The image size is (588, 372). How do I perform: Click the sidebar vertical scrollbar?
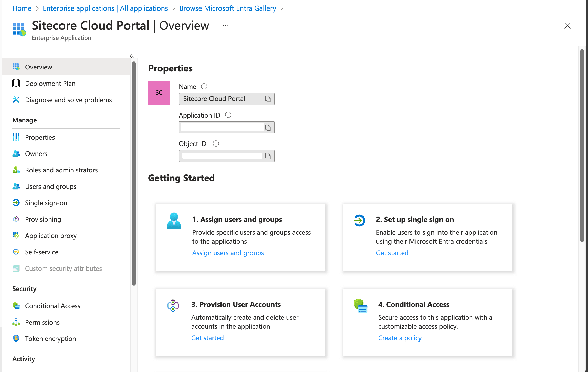pos(134,173)
